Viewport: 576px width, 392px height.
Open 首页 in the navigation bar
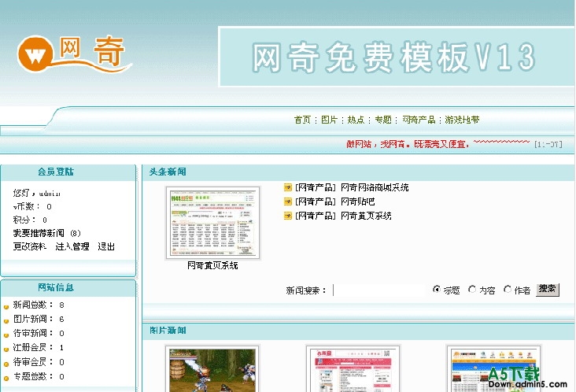pyautogui.click(x=302, y=120)
